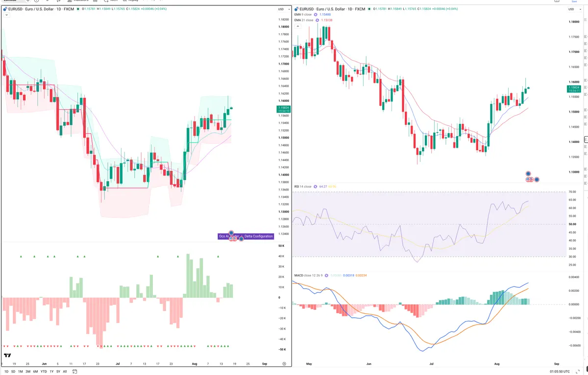Click the 50 K label on delta scale
This screenshot has width=588, height=375.
pyautogui.click(x=282, y=246)
